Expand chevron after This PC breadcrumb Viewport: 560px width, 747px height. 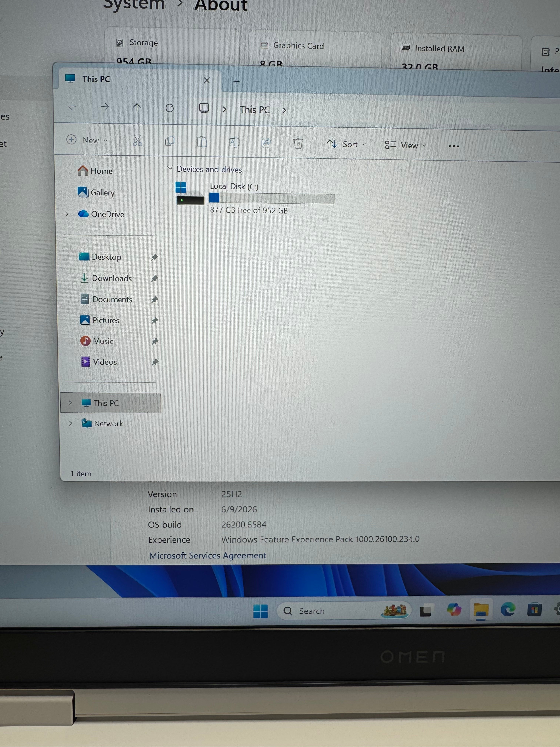[x=284, y=110]
